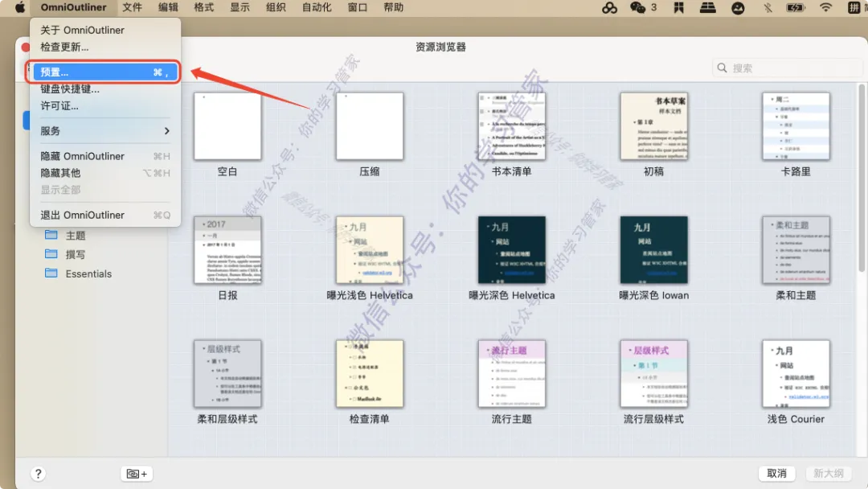Click the 撰写 folder icon

point(51,253)
